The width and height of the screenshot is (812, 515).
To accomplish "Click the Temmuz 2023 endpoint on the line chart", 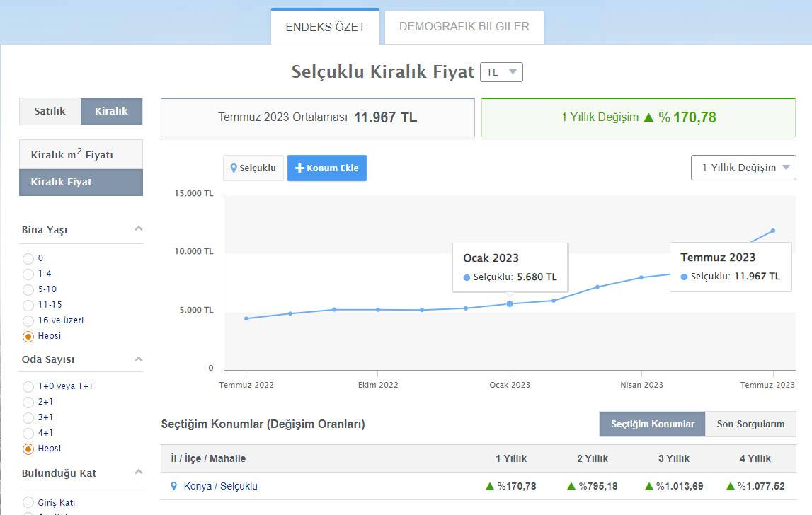I will click(x=773, y=230).
